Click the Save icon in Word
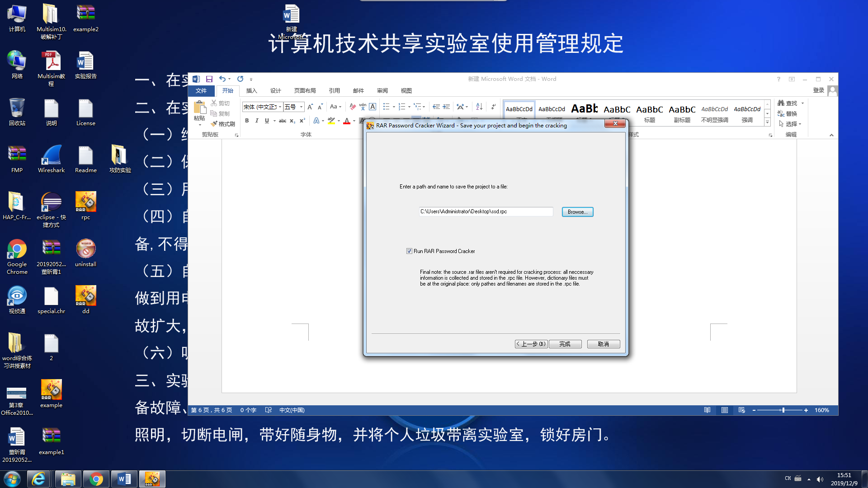The image size is (868, 488). pyautogui.click(x=209, y=79)
